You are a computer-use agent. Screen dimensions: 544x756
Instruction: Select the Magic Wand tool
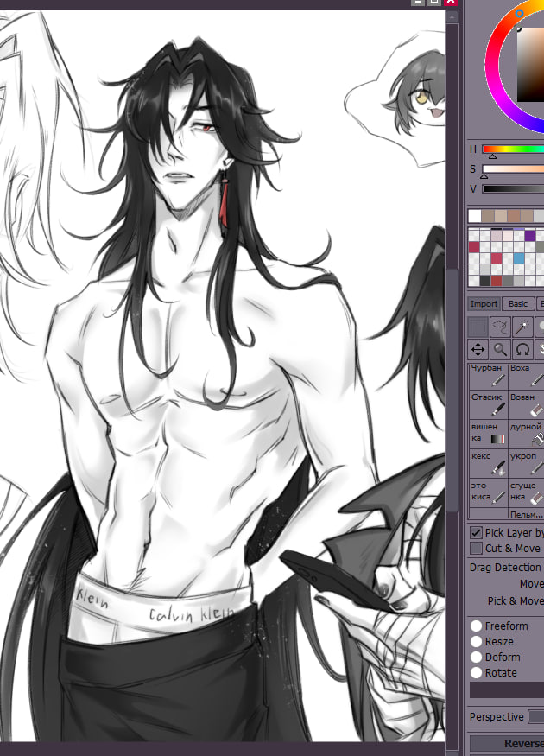pyautogui.click(x=522, y=327)
